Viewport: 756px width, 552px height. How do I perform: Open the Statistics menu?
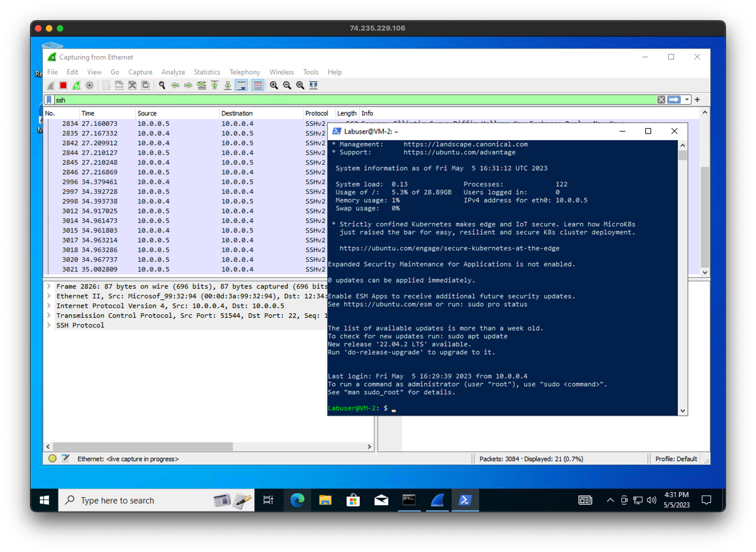coord(207,71)
